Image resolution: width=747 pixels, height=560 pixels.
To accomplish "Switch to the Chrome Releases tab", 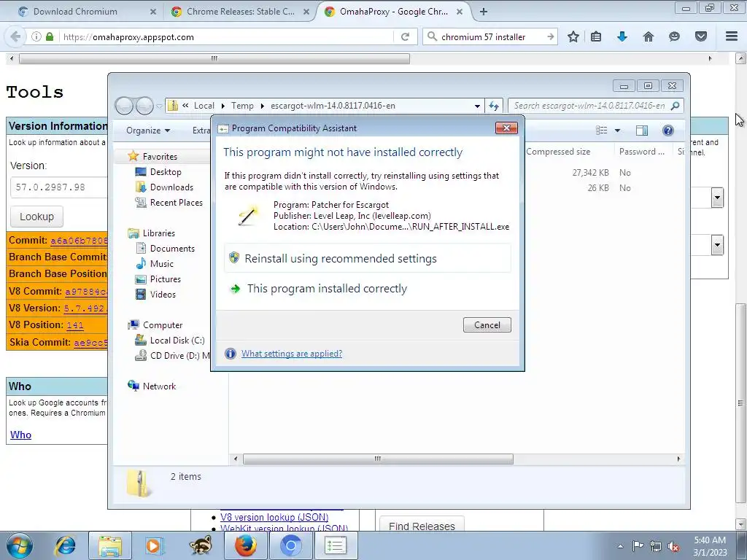I will (240, 12).
